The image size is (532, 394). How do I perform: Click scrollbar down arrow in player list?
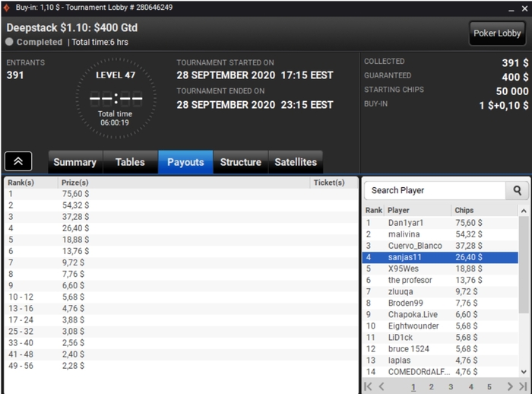(x=524, y=372)
